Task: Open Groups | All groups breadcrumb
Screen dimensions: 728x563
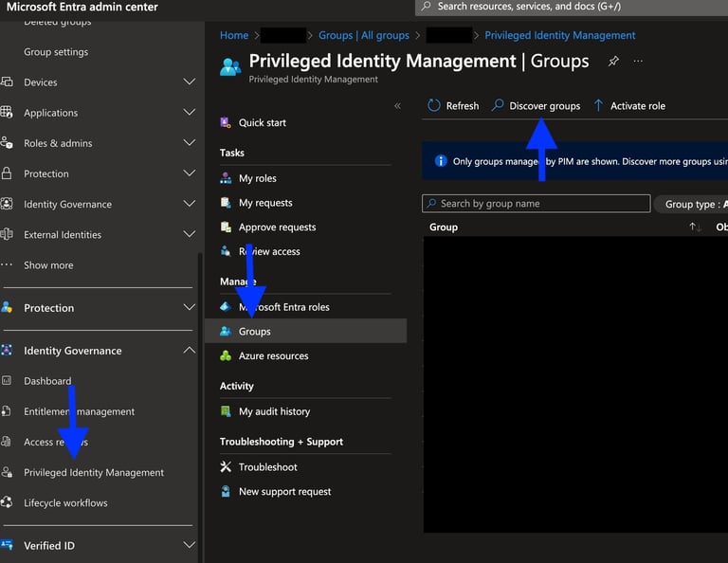Action: [x=364, y=35]
